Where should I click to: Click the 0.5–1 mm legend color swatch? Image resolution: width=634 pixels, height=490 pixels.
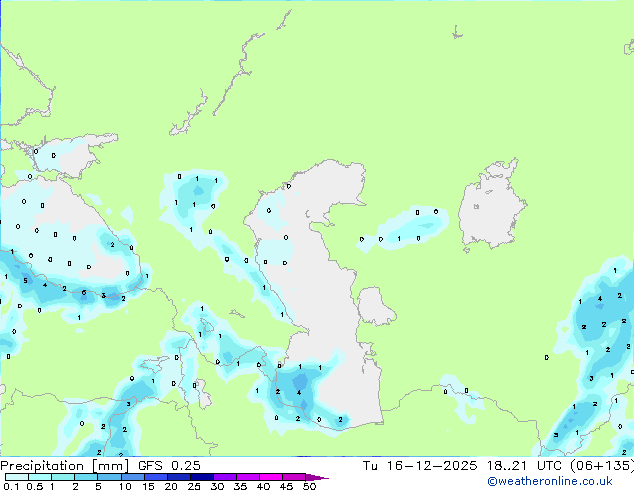40,477
